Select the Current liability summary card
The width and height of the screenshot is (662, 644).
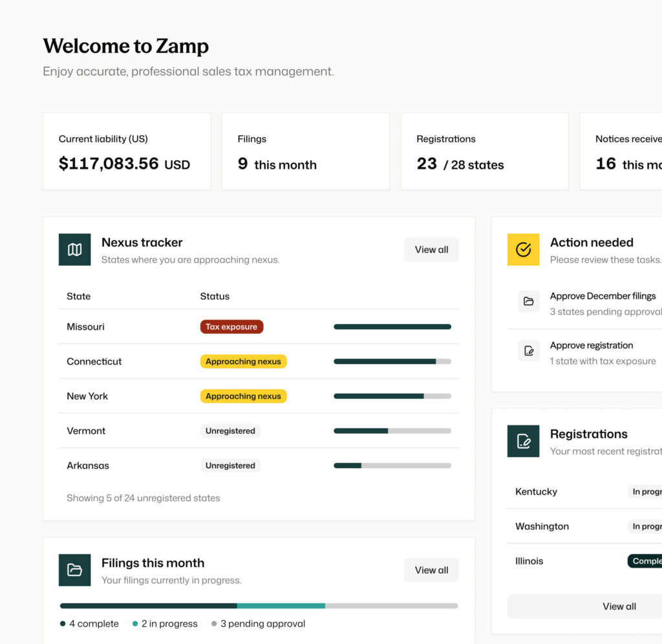pos(127,151)
